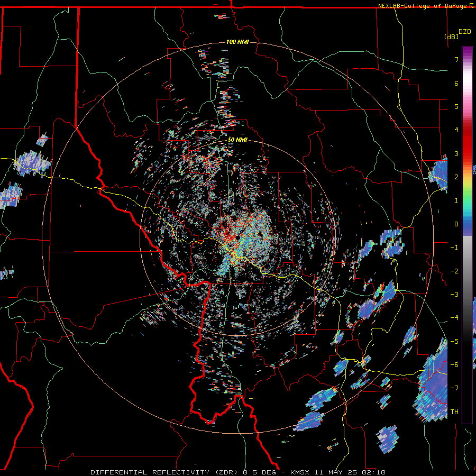Viewport: 476px width, 476px height.
Task: Click the [dB] unit label
Action: (x=452, y=36)
